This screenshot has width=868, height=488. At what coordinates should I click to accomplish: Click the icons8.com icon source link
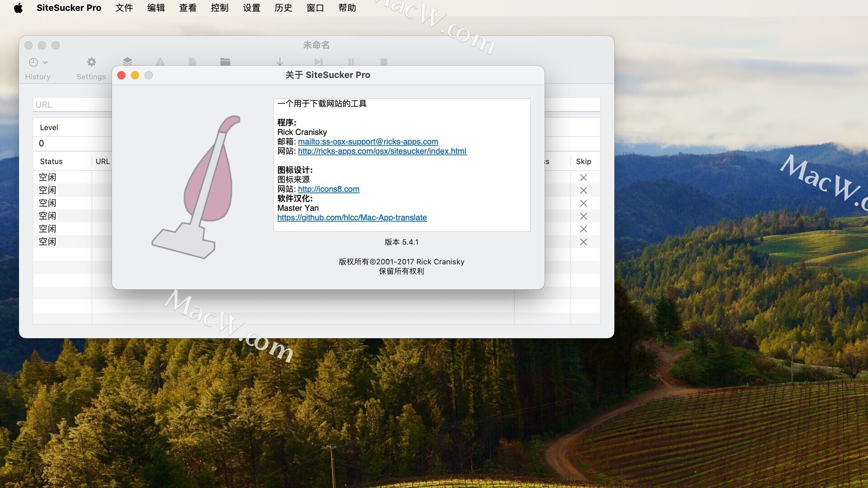click(329, 189)
